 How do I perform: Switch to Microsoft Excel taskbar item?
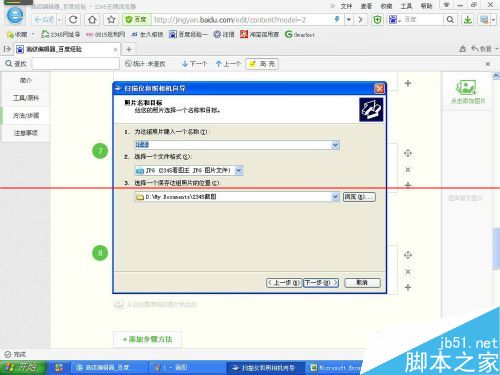click(x=335, y=368)
